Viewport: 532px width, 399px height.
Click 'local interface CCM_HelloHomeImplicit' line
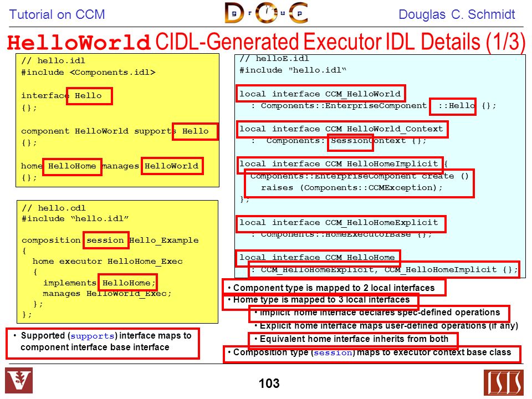click(x=340, y=165)
